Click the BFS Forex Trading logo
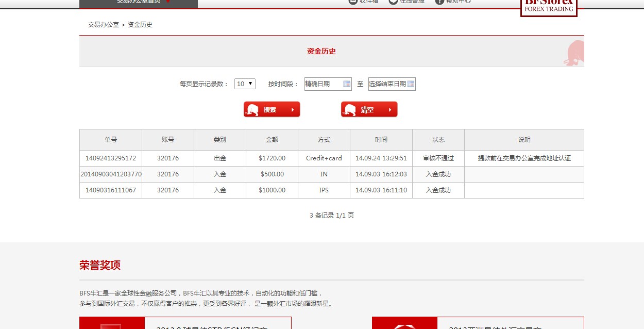The height and width of the screenshot is (329, 644). [549, 6]
